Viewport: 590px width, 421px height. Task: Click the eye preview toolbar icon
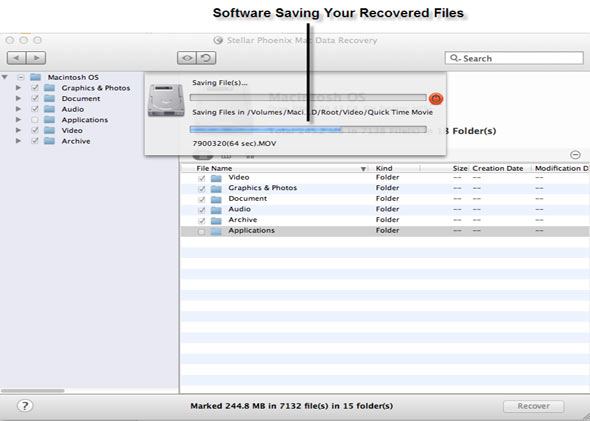point(187,58)
